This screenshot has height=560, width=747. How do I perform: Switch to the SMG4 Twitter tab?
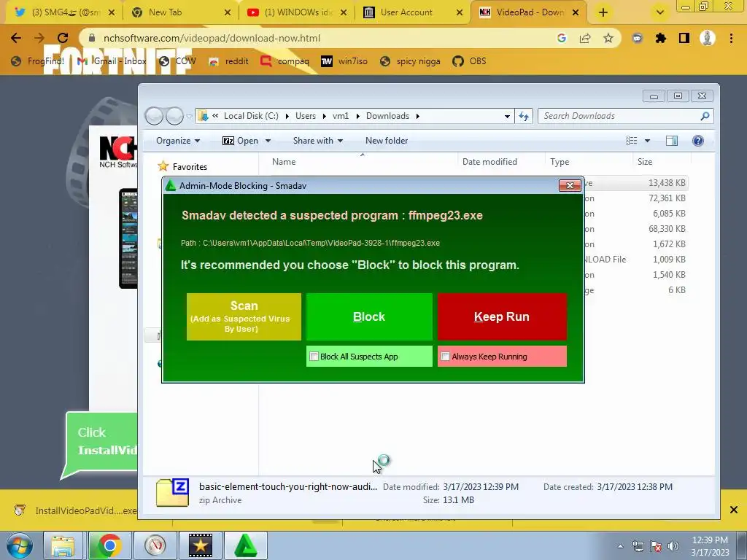[x=64, y=12]
